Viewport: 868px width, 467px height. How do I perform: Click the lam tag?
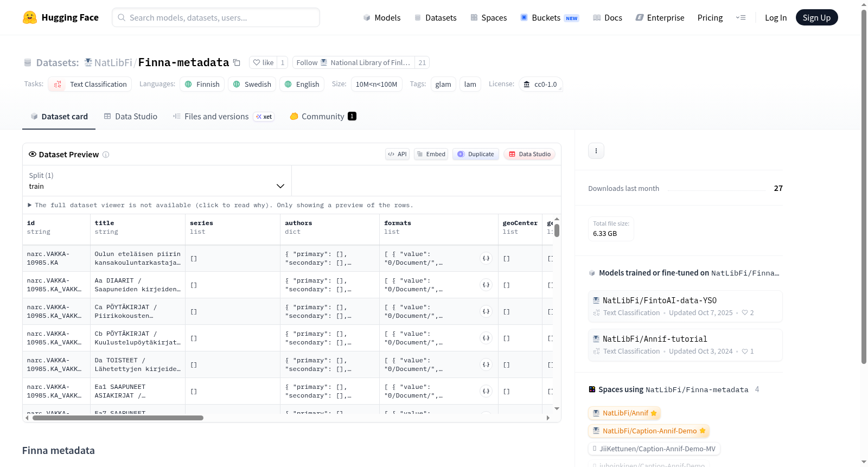[x=470, y=84]
